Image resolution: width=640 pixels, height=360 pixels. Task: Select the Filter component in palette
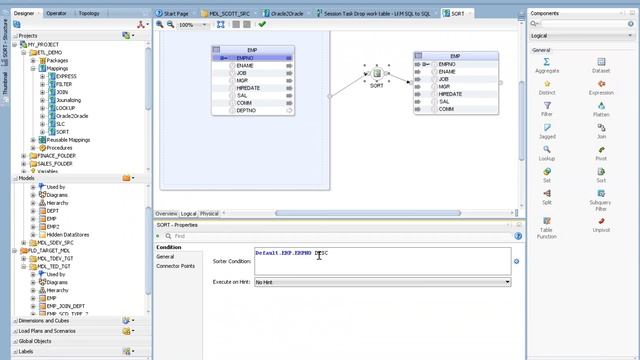coord(547,109)
